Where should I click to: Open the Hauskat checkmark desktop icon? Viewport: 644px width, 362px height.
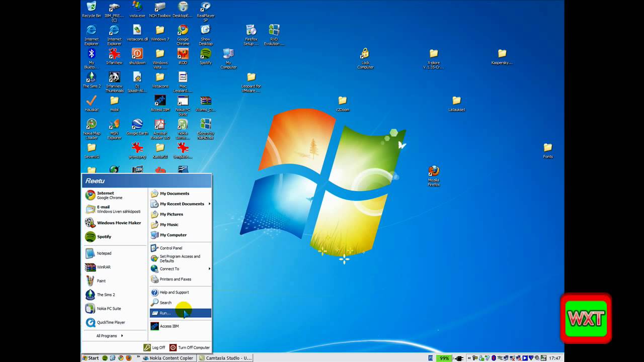coord(91,103)
